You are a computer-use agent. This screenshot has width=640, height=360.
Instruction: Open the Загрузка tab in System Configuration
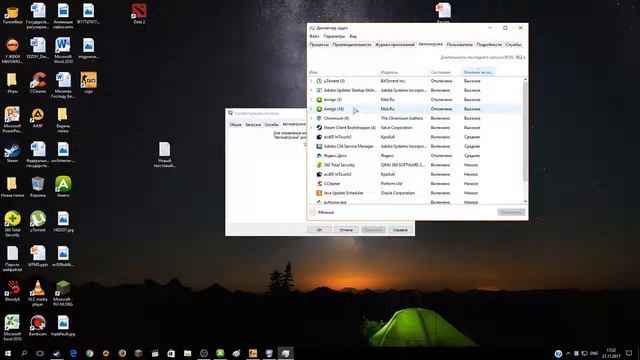[253, 124]
